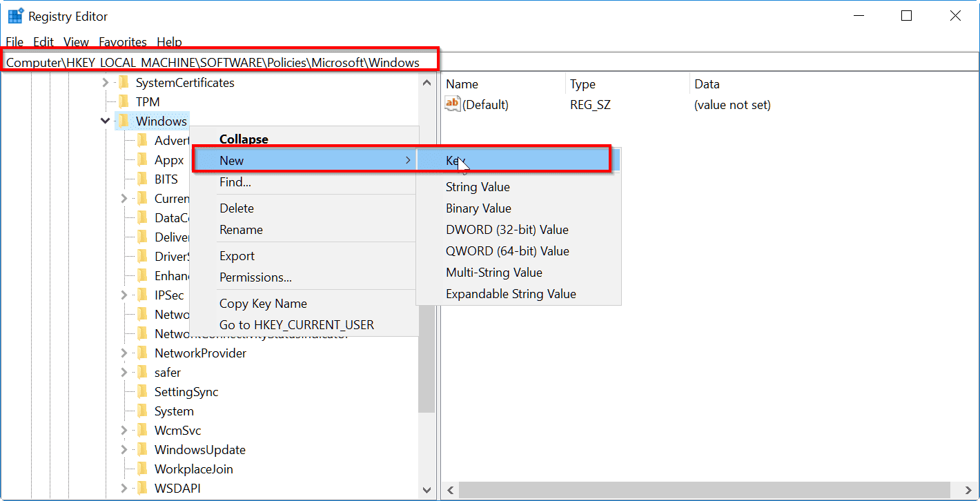Click the WSDAPI folder icon
The height and width of the screenshot is (501, 980).
pyautogui.click(x=143, y=489)
